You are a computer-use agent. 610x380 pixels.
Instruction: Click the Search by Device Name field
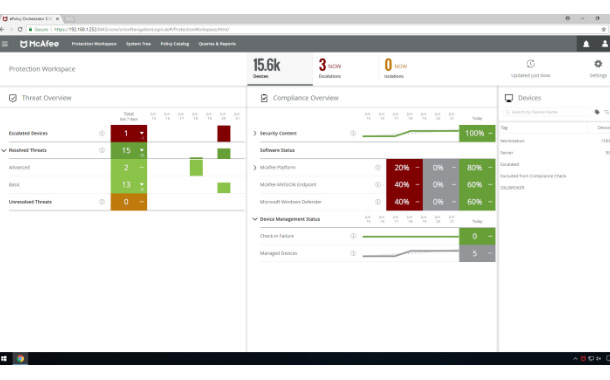[548, 112]
